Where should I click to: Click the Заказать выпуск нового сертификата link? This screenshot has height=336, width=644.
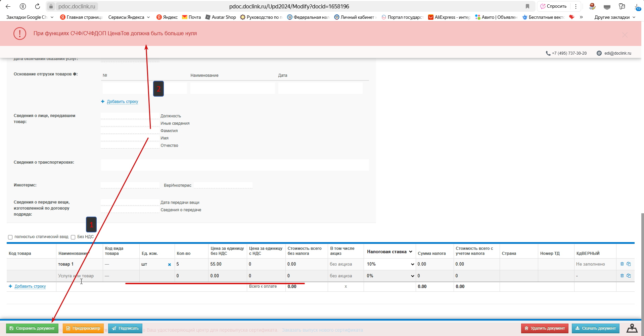tap(322, 330)
